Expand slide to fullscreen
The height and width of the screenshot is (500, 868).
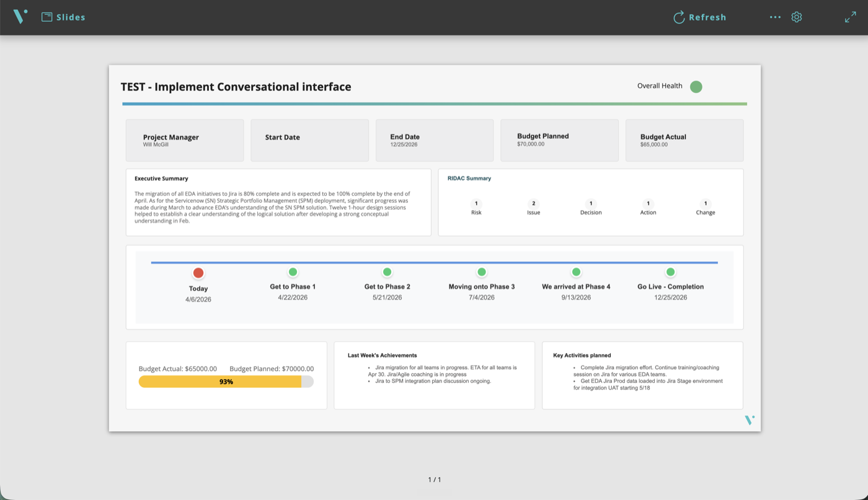pyautogui.click(x=851, y=17)
